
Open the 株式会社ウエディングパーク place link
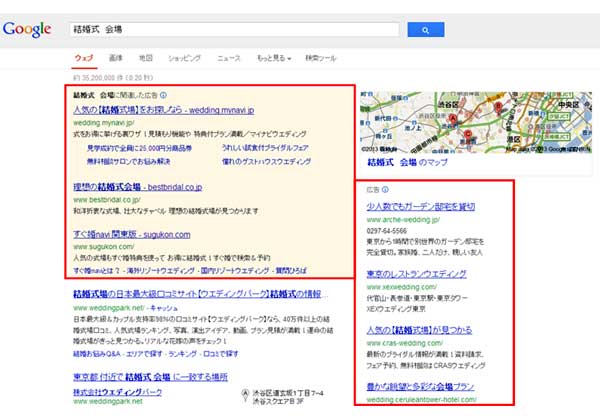117,392
